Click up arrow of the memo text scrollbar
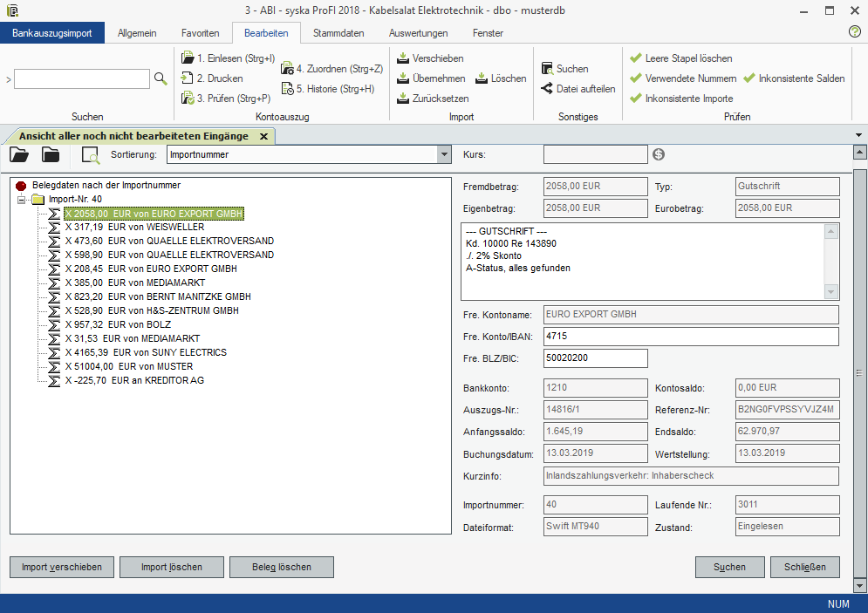 [830, 232]
